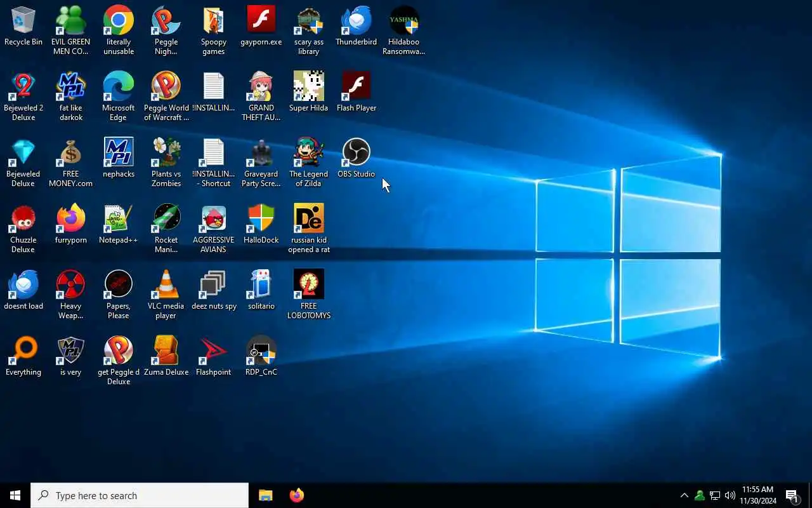Image resolution: width=812 pixels, height=508 pixels.
Task: Select the nephacks shortcut
Action: (x=119, y=159)
